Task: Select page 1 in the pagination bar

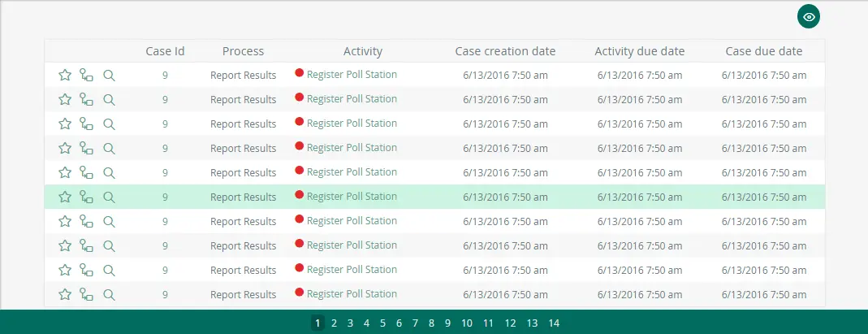Action: pyautogui.click(x=317, y=323)
